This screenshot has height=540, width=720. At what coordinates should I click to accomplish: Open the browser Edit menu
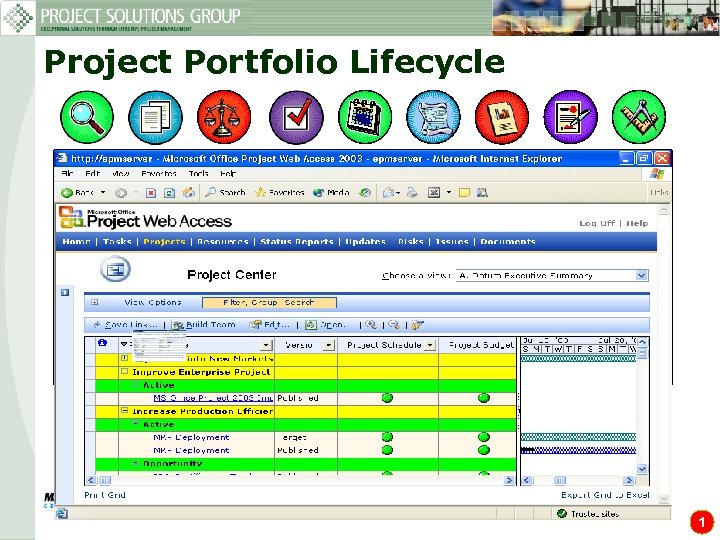(x=92, y=174)
